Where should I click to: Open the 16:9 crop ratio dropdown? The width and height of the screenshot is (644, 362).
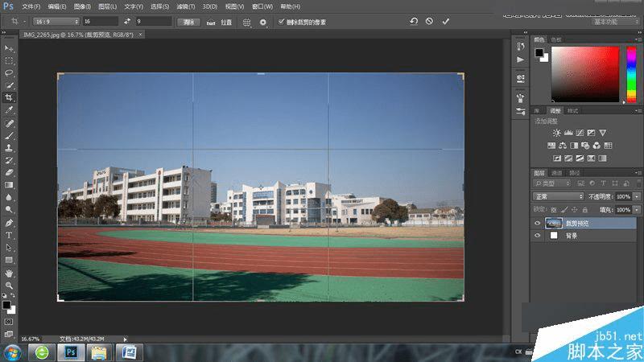(56, 22)
